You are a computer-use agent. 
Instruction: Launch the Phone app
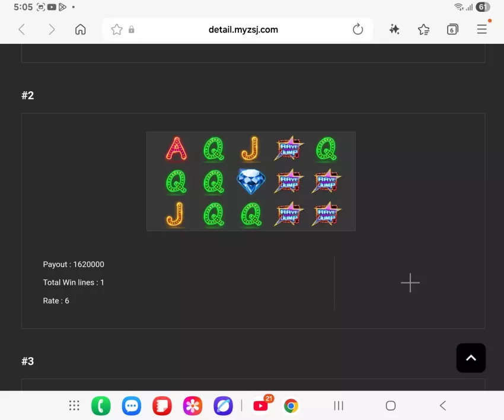point(101,406)
